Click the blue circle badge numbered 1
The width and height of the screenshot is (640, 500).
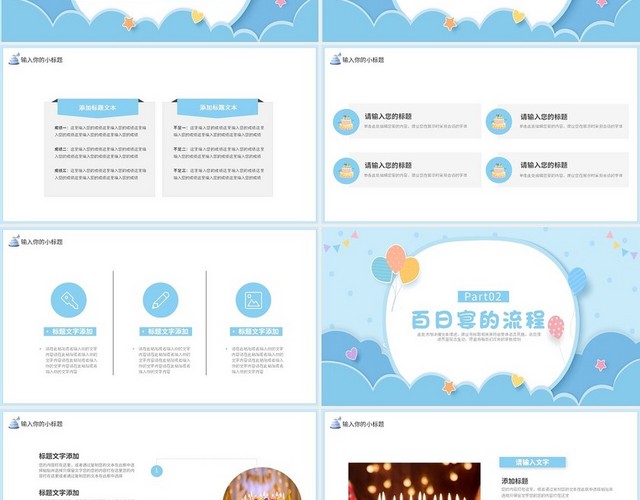click(157, 471)
